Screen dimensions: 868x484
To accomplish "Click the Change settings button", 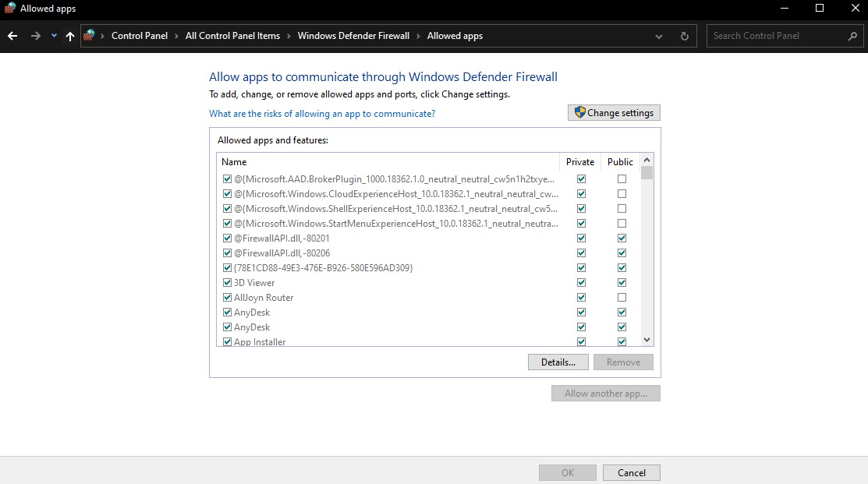I will coord(614,113).
